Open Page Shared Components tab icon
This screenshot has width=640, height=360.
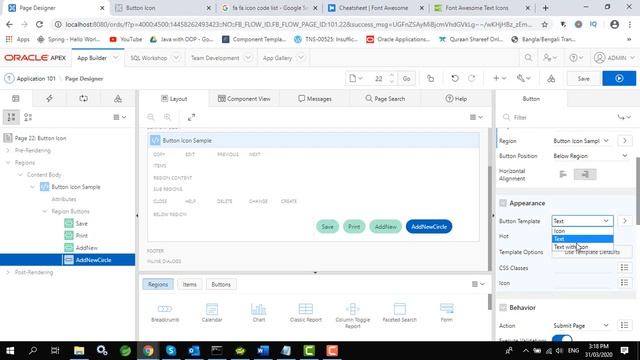click(x=118, y=98)
